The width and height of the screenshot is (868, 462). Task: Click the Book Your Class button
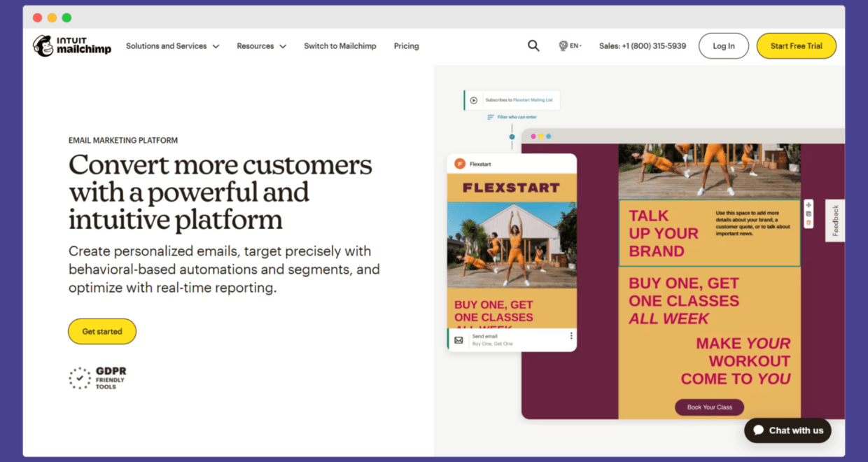[x=709, y=407]
